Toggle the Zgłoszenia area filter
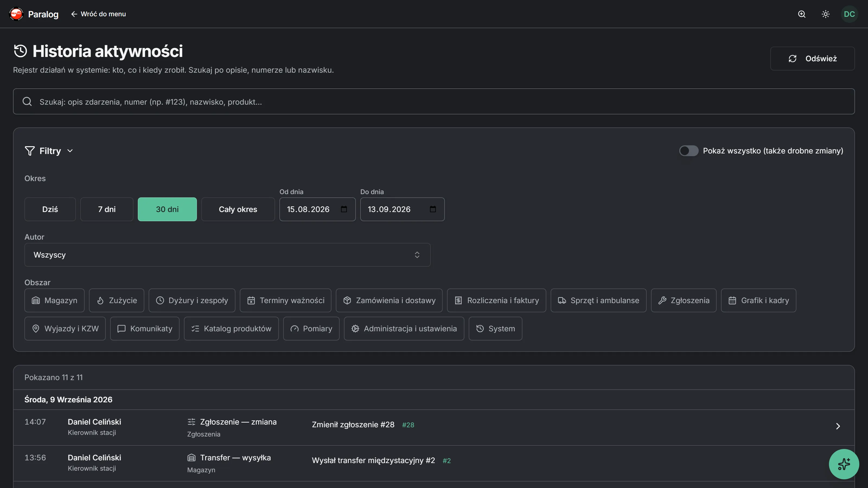This screenshot has height=488, width=868. pos(684,300)
